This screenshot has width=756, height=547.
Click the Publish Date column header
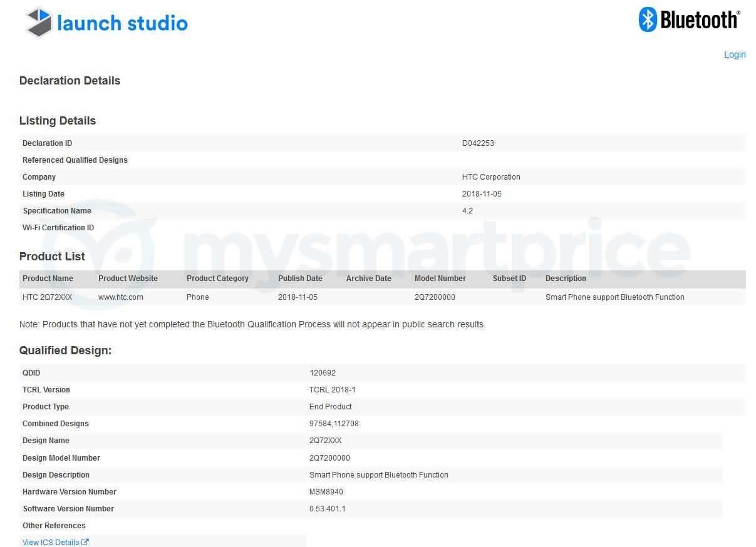[300, 279]
